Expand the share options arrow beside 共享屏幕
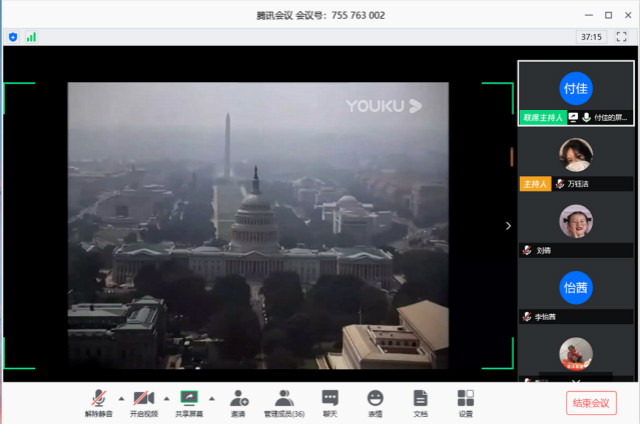This screenshot has width=640, height=424. pos(211,399)
